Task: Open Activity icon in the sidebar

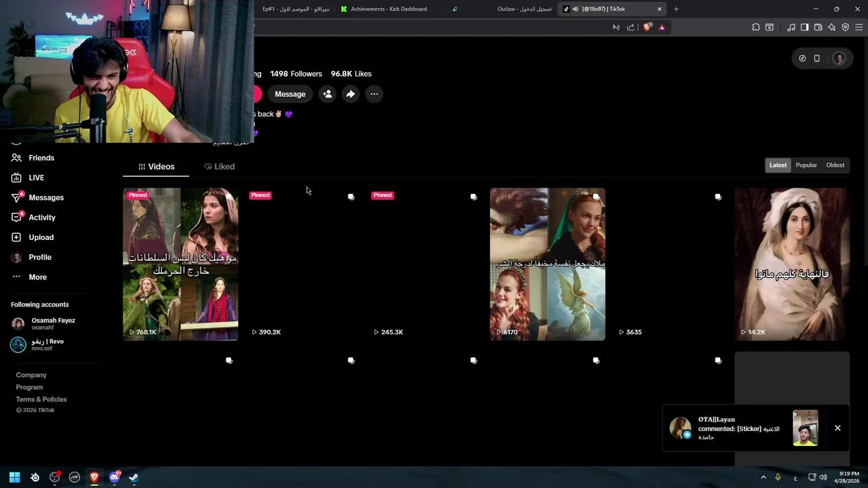Action: [x=17, y=217]
